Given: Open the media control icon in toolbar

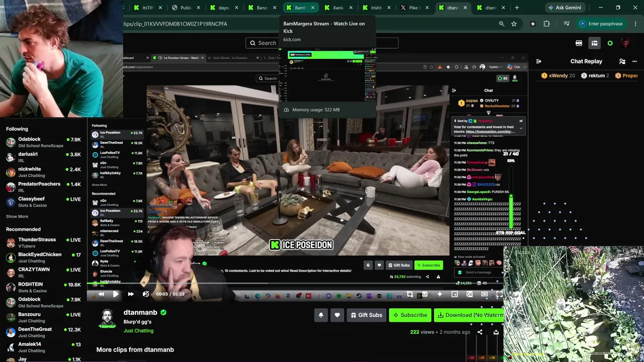Looking at the screenshot, I should pyautogui.click(x=567, y=24).
